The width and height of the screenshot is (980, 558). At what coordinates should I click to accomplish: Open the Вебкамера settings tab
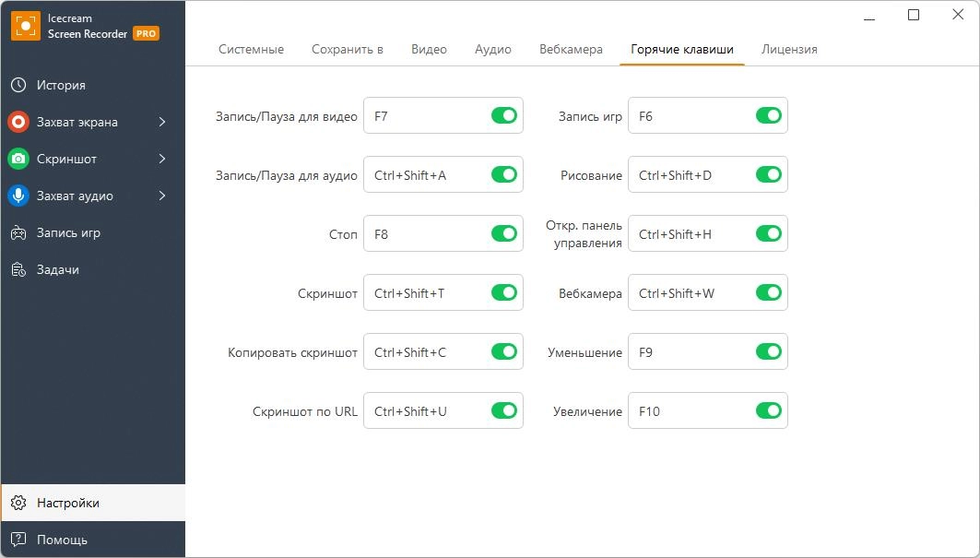click(x=571, y=49)
